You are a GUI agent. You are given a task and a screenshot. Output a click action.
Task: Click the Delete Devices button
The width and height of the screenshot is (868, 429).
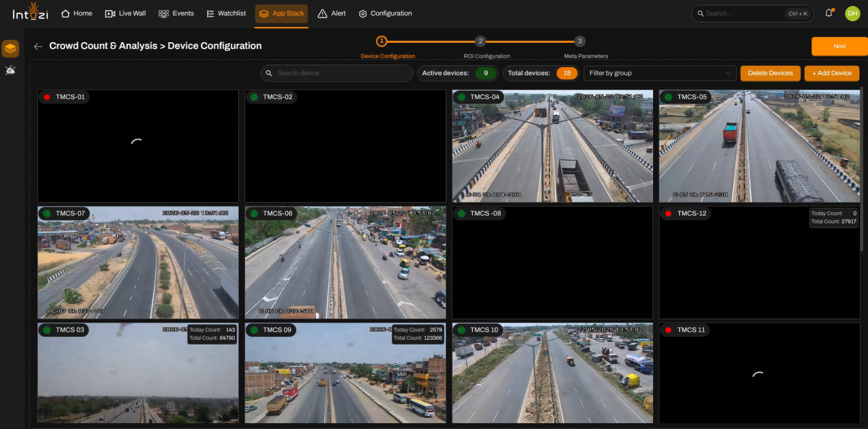pos(770,73)
